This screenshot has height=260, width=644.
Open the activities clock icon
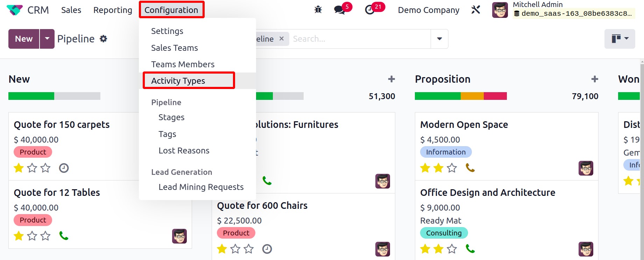tap(370, 10)
